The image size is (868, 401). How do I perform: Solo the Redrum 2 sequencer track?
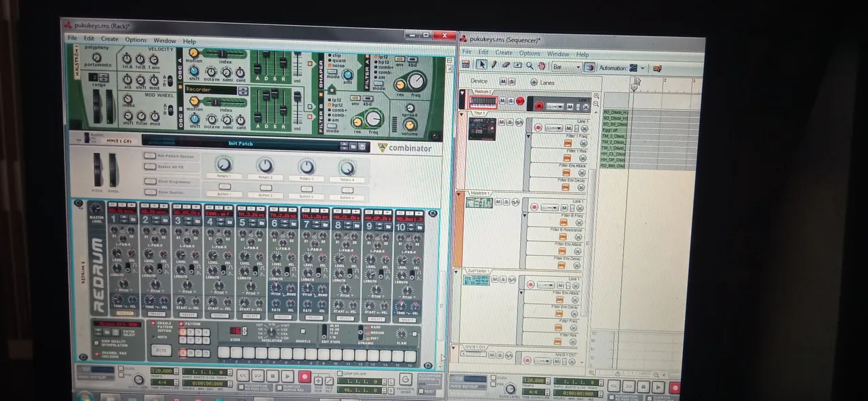pyautogui.click(x=511, y=101)
